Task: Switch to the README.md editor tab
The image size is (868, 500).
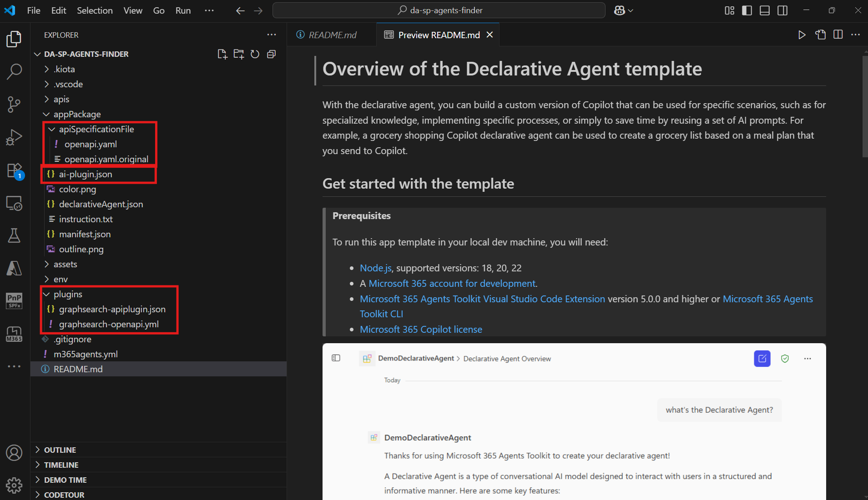Action: pos(332,35)
